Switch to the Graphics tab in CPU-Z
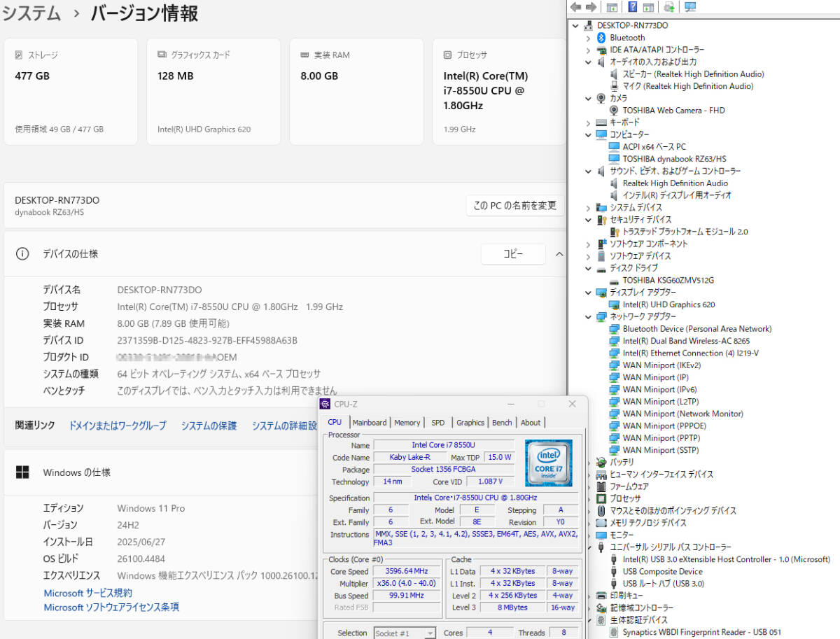This screenshot has width=840, height=639. click(470, 422)
